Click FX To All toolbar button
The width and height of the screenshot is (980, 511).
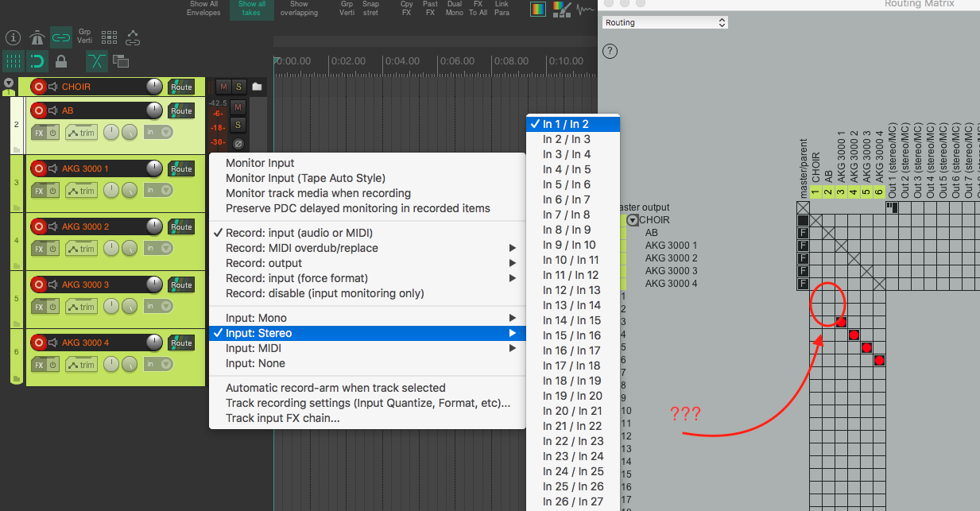tap(478, 9)
